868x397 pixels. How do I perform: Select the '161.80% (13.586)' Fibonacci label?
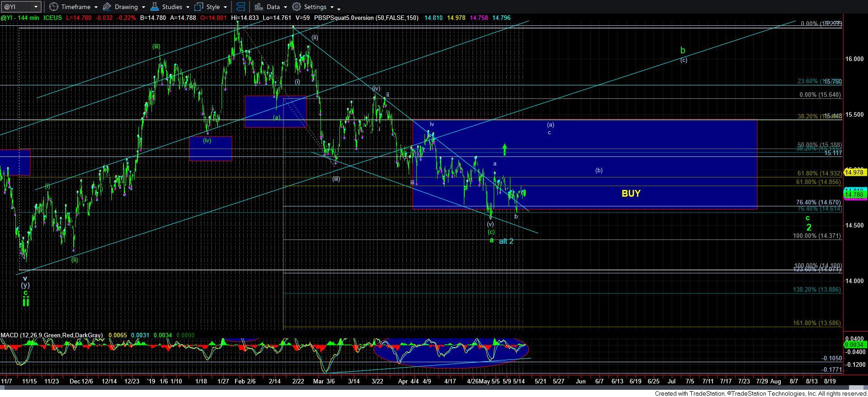pyautogui.click(x=817, y=323)
